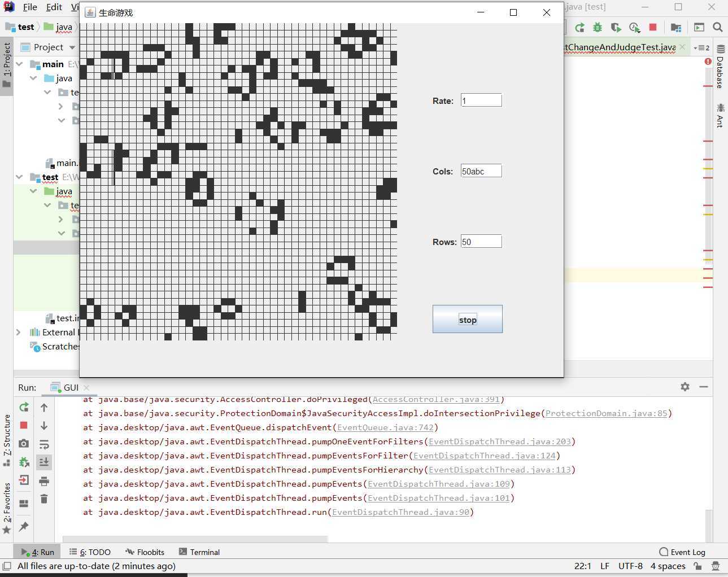Stop the running process in Run panel
728x577 pixels.
[24, 425]
